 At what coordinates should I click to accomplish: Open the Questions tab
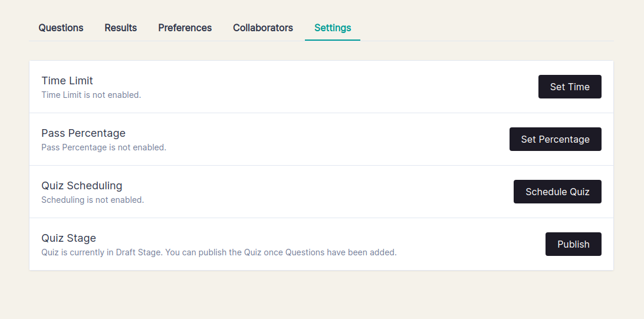point(61,28)
